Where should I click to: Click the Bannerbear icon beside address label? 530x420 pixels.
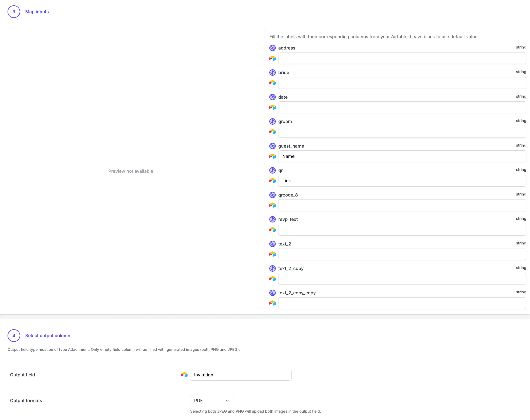coord(272,48)
